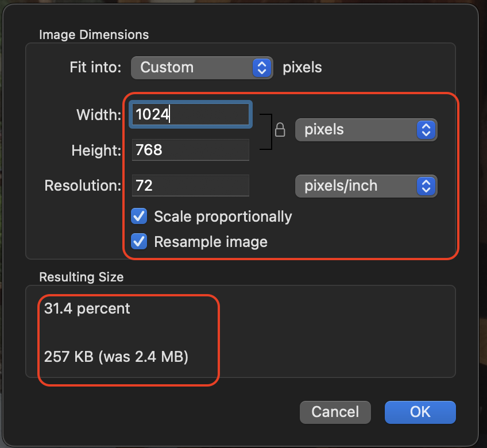
Task: Click the proportional lock icon
Action: pyautogui.click(x=280, y=130)
